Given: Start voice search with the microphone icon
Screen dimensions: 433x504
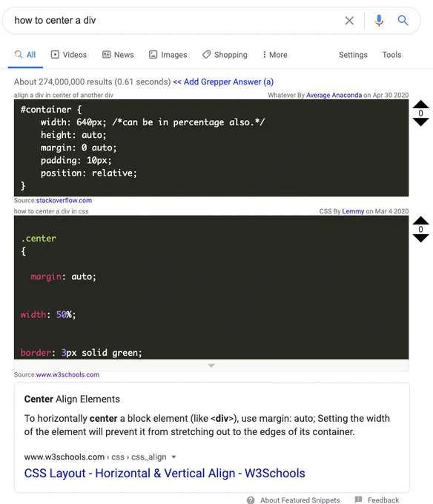Looking at the screenshot, I should click(x=379, y=20).
